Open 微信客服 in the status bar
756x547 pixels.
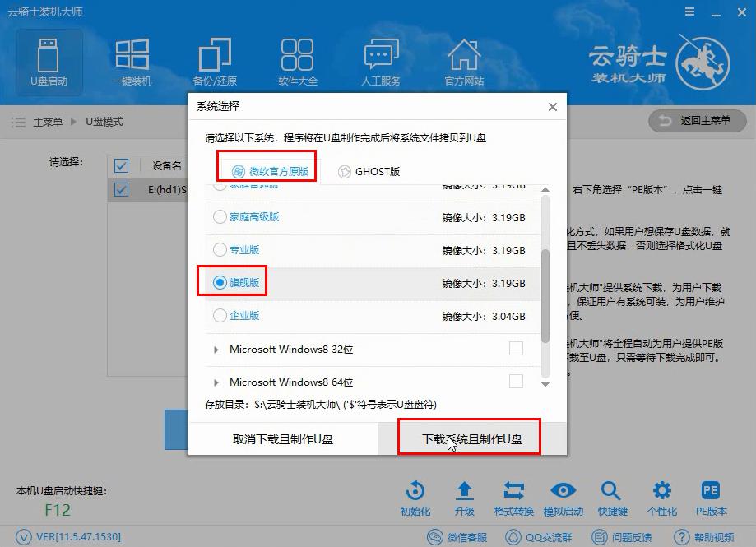tap(457, 537)
